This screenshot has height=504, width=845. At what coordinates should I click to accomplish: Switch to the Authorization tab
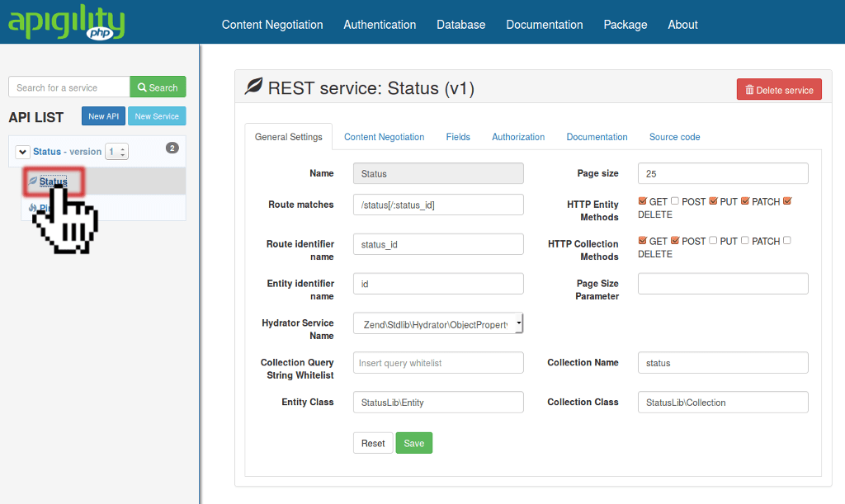(517, 137)
